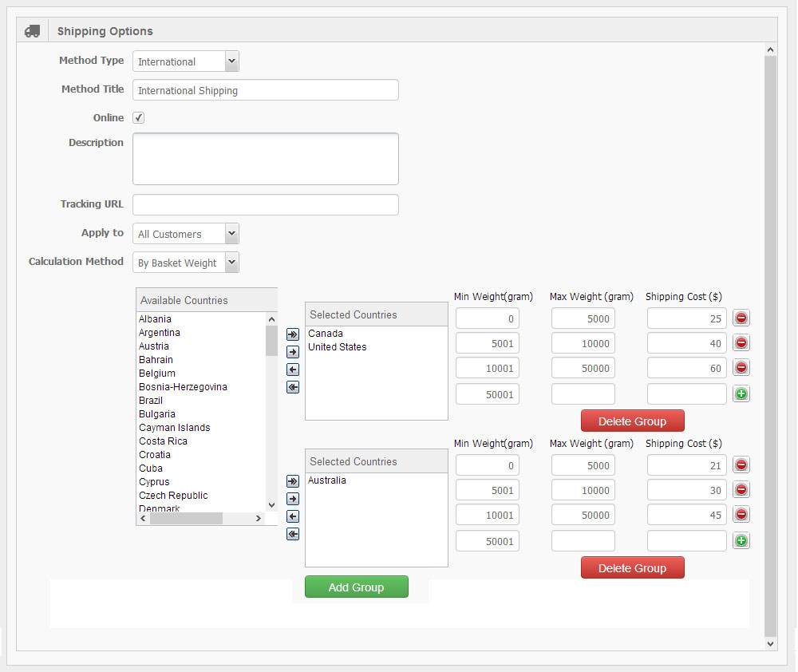This screenshot has height=672, width=798.
Task: Delete the Canada and United States group
Action: [633, 421]
